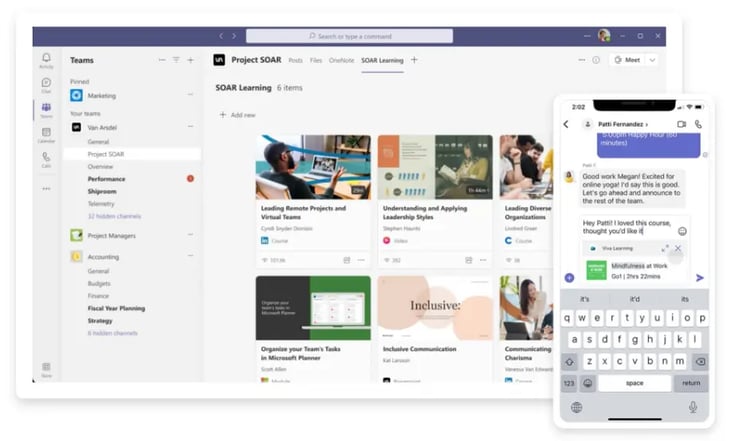Open the Meet button dropdown arrow
Viewport: 730px width, 441px height.
[x=653, y=60]
